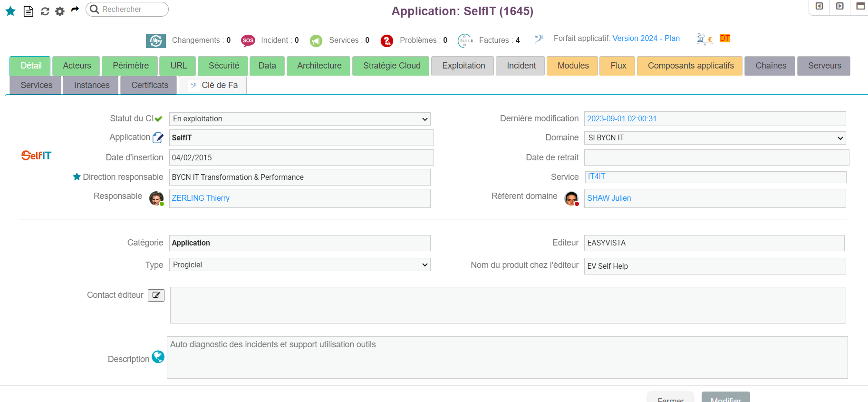Open the Composants applicatifs tab
The width and height of the screenshot is (868, 402).
[690, 66]
